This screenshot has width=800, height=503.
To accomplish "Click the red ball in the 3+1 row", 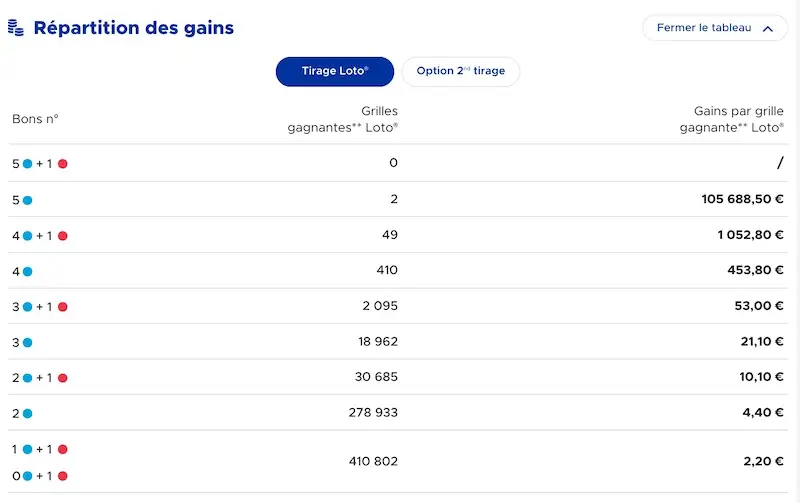I will coord(63,307).
